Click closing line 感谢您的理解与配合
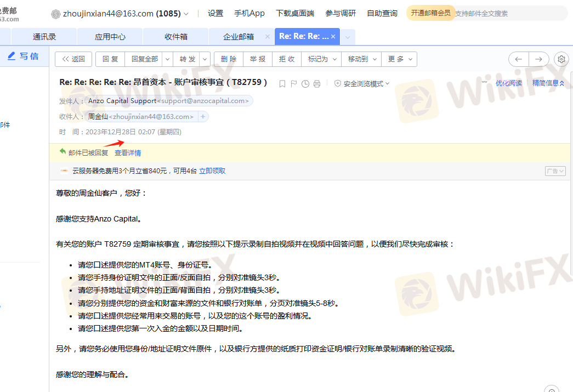 [92, 374]
